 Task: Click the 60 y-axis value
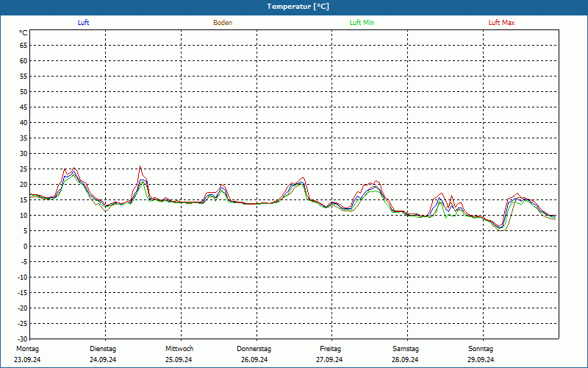24,61
